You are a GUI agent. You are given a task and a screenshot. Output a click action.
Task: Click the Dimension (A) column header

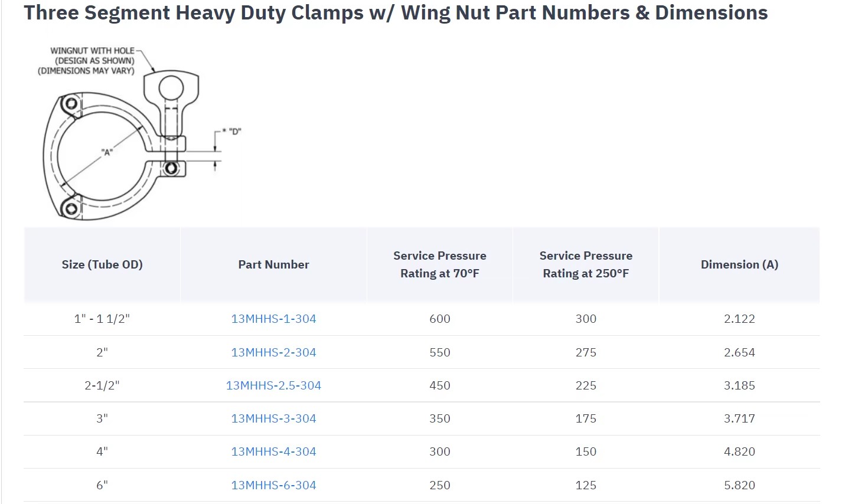[x=739, y=264]
